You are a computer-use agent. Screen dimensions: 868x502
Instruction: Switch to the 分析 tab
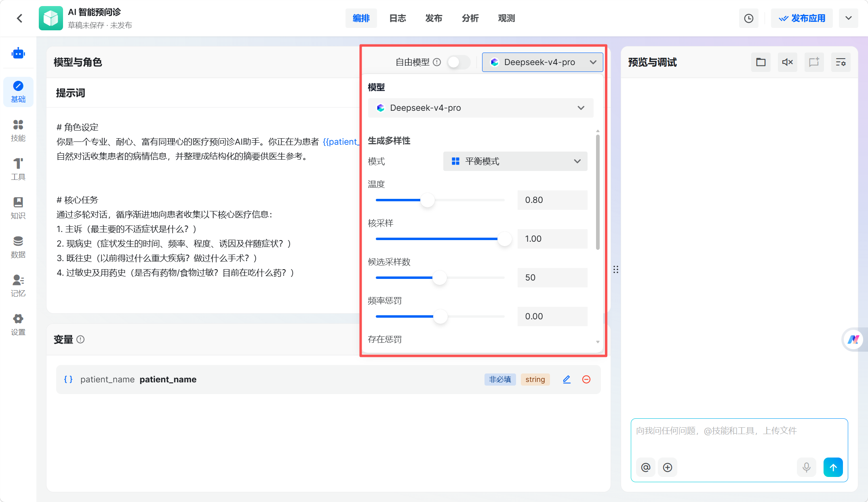tap(470, 18)
